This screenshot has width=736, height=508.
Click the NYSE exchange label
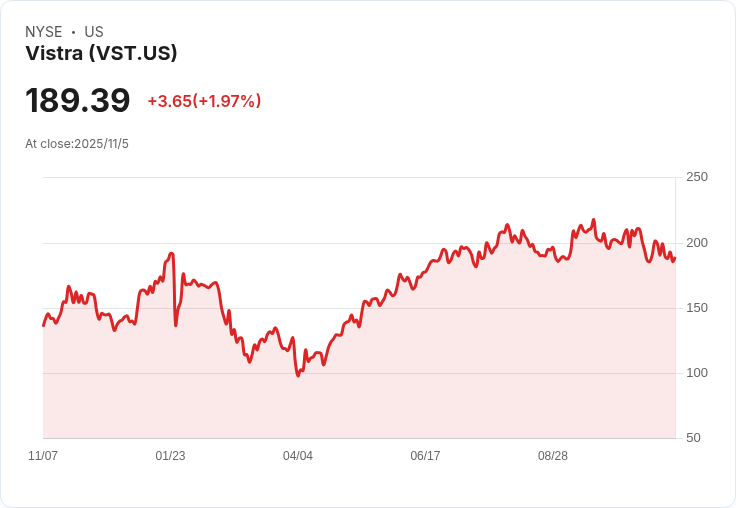(x=44, y=32)
